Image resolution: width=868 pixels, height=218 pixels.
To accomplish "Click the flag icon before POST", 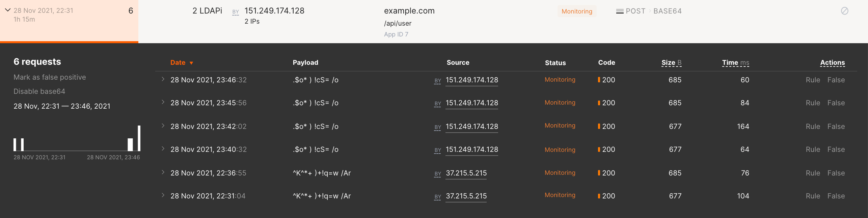I will [x=620, y=11].
